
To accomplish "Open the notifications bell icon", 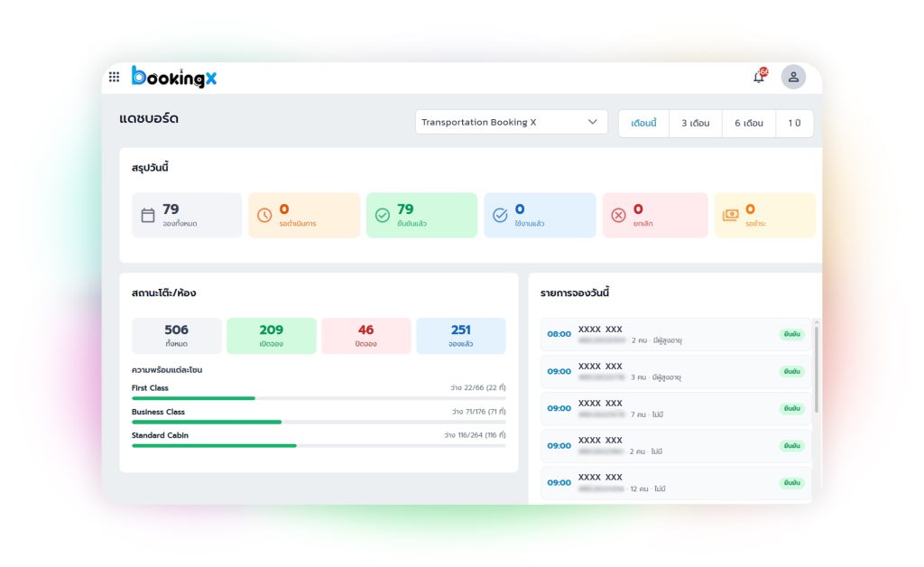I will click(x=759, y=78).
